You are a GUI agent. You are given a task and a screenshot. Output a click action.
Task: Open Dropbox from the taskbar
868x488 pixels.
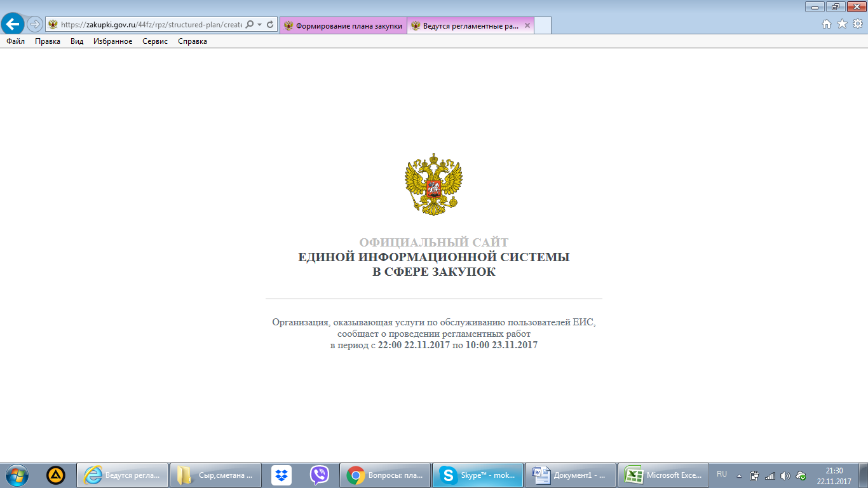point(281,475)
